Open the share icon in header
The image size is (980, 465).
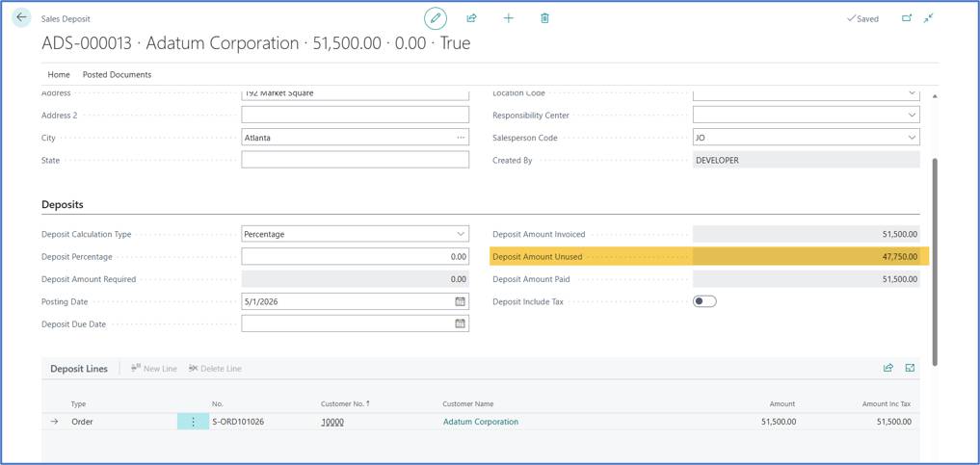(472, 18)
